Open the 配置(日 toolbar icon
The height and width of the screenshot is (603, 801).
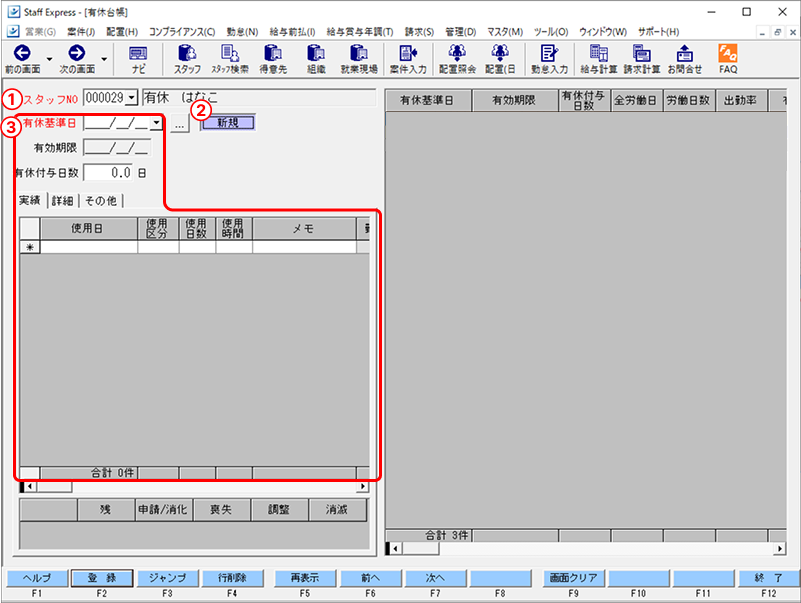[500, 59]
